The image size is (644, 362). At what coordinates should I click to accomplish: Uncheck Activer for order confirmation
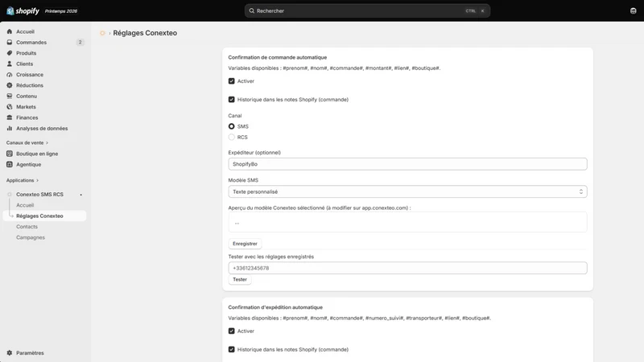pyautogui.click(x=232, y=81)
